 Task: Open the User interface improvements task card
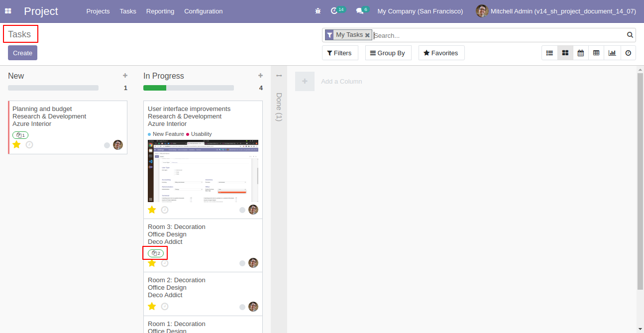point(203,160)
